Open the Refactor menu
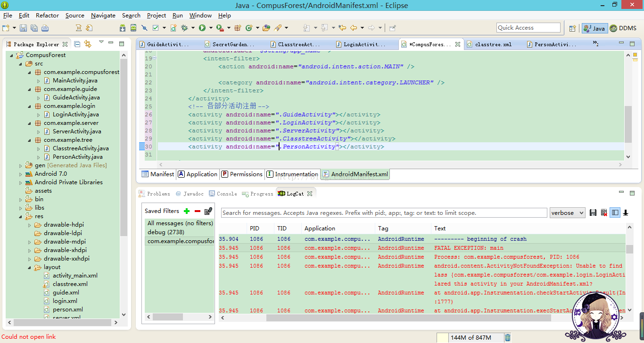The width and height of the screenshot is (644, 343). pyautogui.click(x=48, y=15)
